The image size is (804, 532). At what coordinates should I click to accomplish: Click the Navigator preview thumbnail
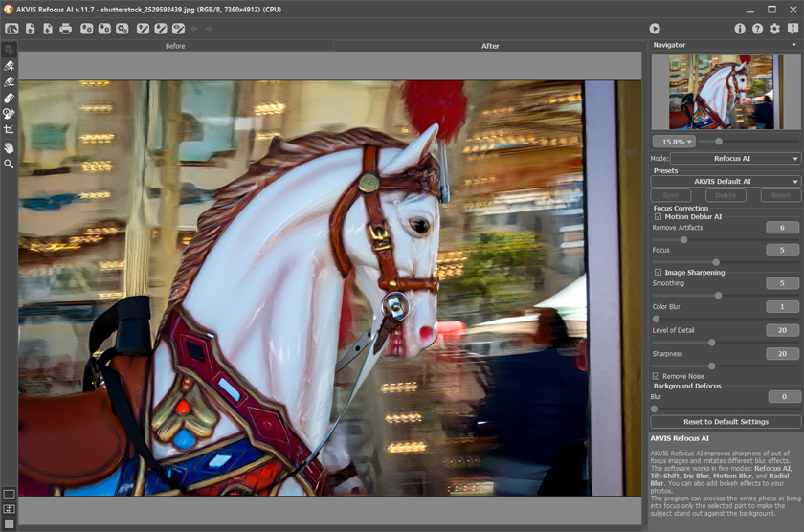(x=726, y=92)
